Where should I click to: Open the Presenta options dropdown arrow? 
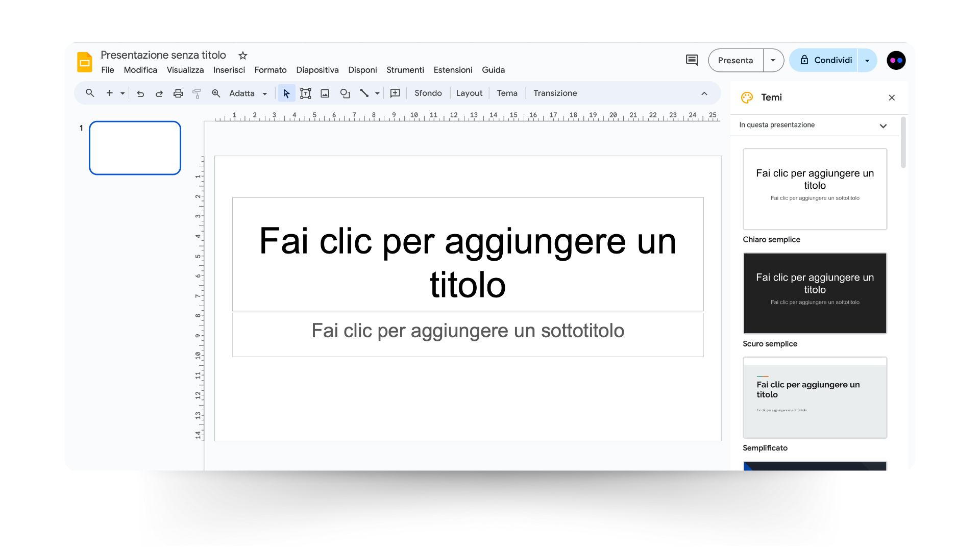[773, 60]
